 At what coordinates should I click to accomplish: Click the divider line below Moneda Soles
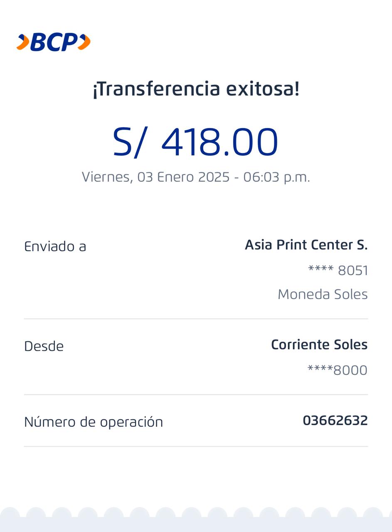point(196,319)
